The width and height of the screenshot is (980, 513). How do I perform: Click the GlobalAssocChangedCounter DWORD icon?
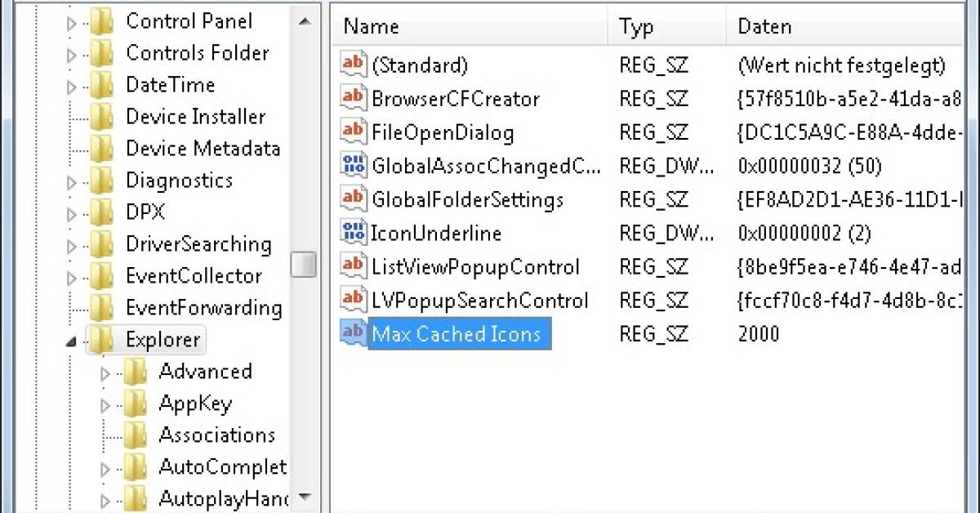tap(353, 166)
